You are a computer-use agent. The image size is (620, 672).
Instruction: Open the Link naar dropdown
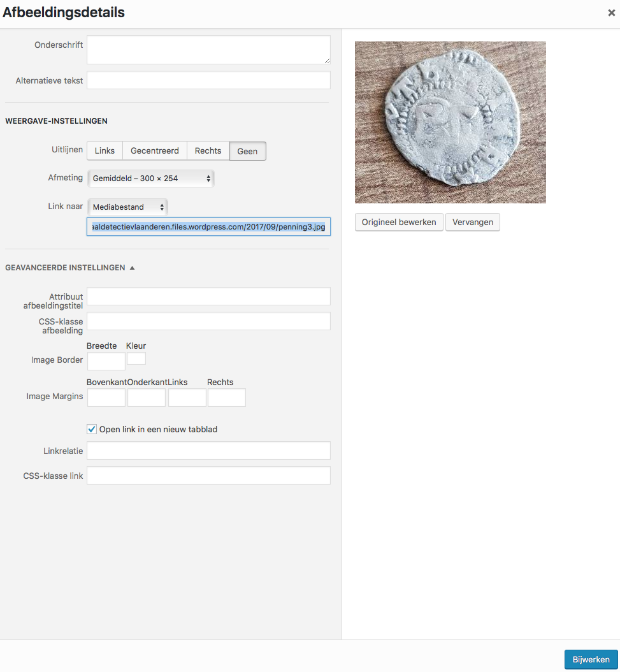127,207
